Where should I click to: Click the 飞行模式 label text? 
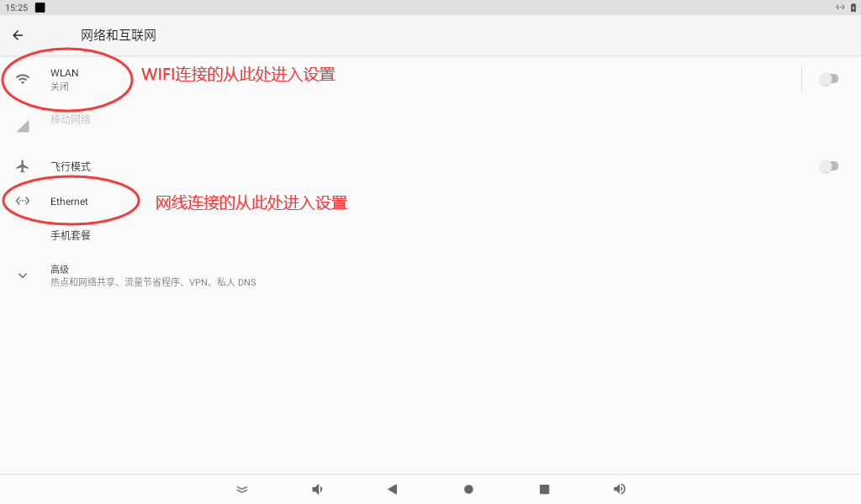point(71,166)
